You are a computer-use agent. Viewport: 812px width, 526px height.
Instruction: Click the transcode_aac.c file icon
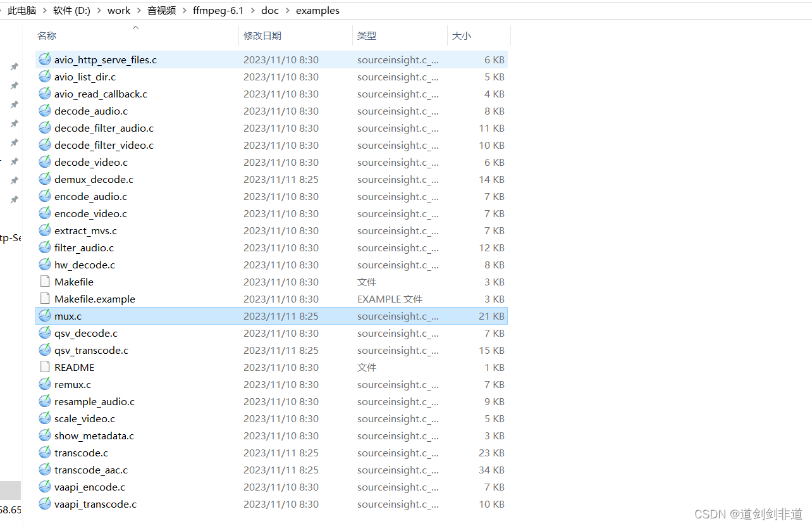coord(44,470)
